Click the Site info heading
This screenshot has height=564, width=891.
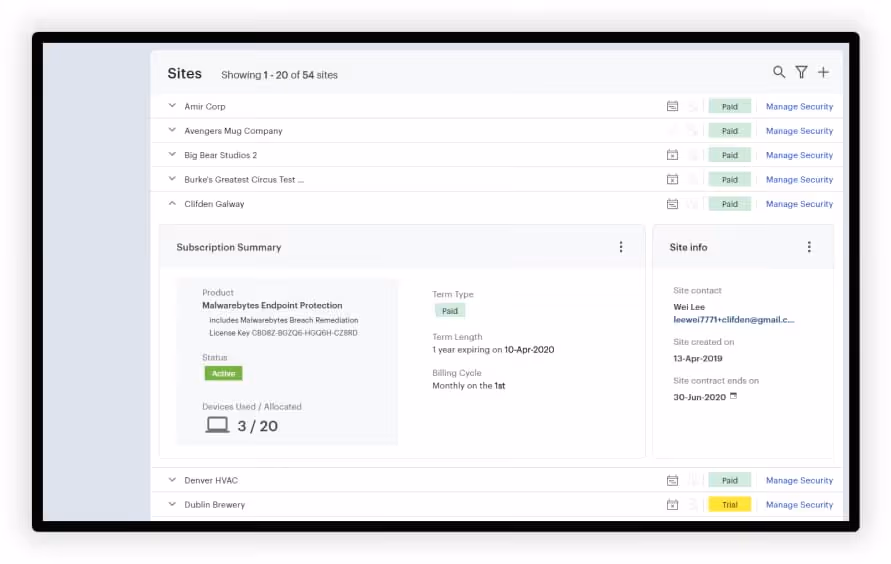(x=688, y=247)
